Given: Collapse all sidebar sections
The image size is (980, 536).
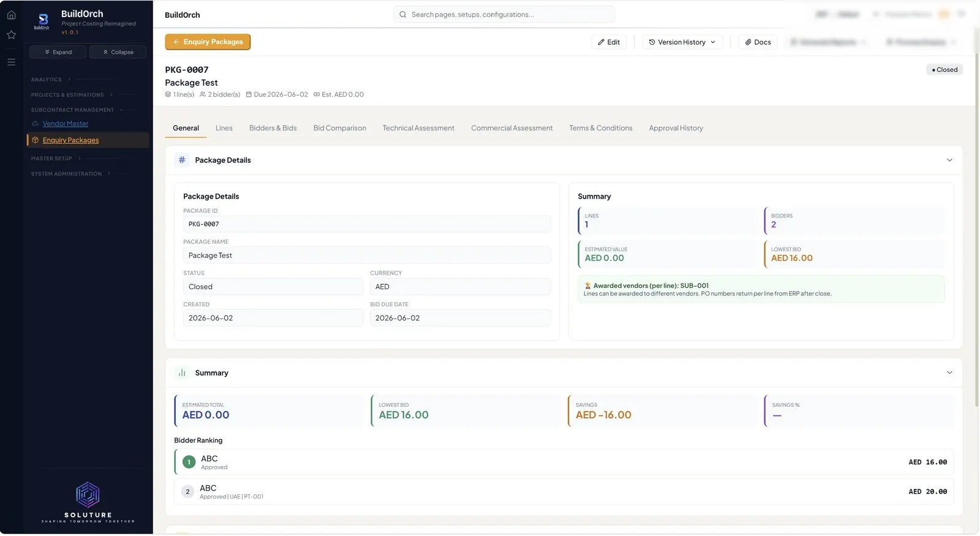Looking at the screenshot, I should point(118,52).
